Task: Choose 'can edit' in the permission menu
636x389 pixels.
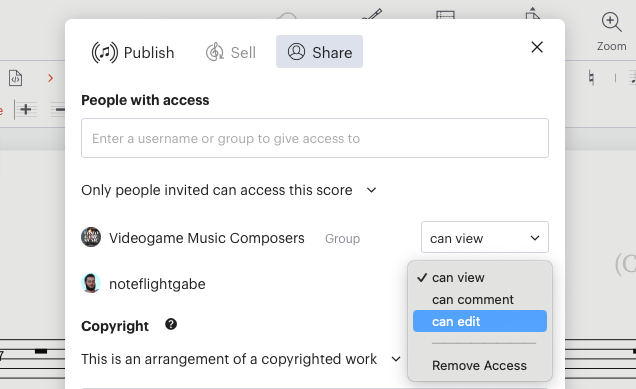Action: click(x=480, y=321)
